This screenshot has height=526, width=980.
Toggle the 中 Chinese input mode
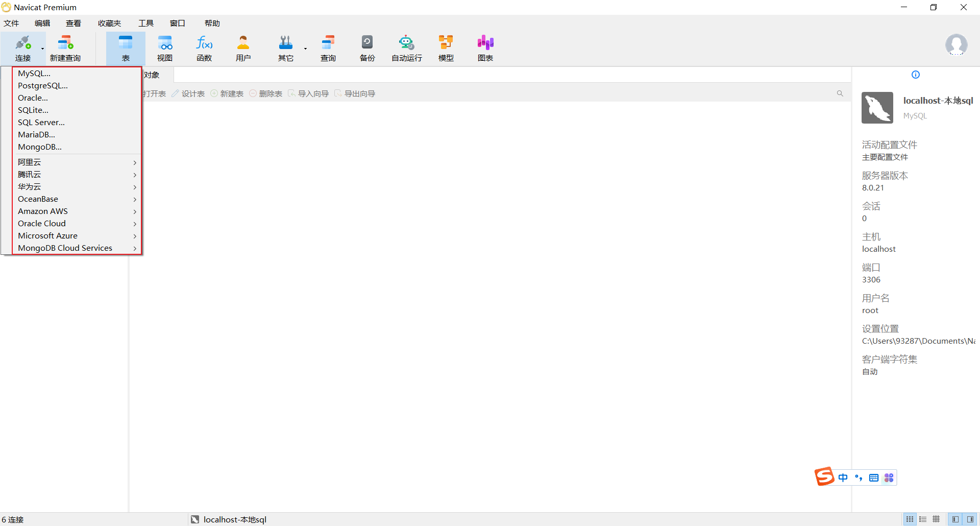pyautogui.click(x=843, y=477)
